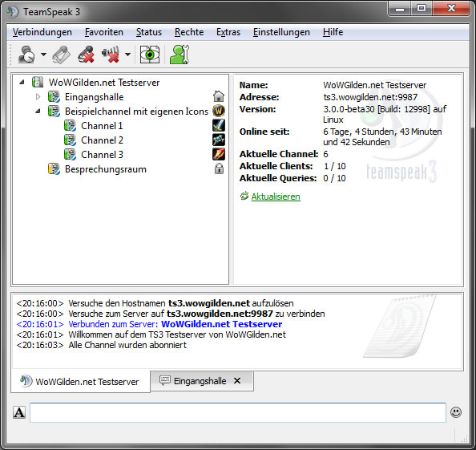Click the Willkommen auf dem TS3 Testserver log line
476x450 pixels.
pos(151,334)
